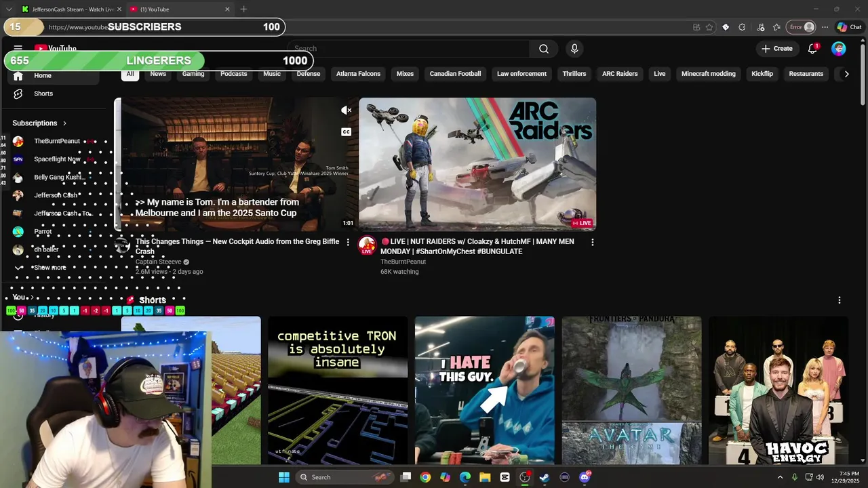
Task: Show next category chips with arrow
Action: pos(846,74)
